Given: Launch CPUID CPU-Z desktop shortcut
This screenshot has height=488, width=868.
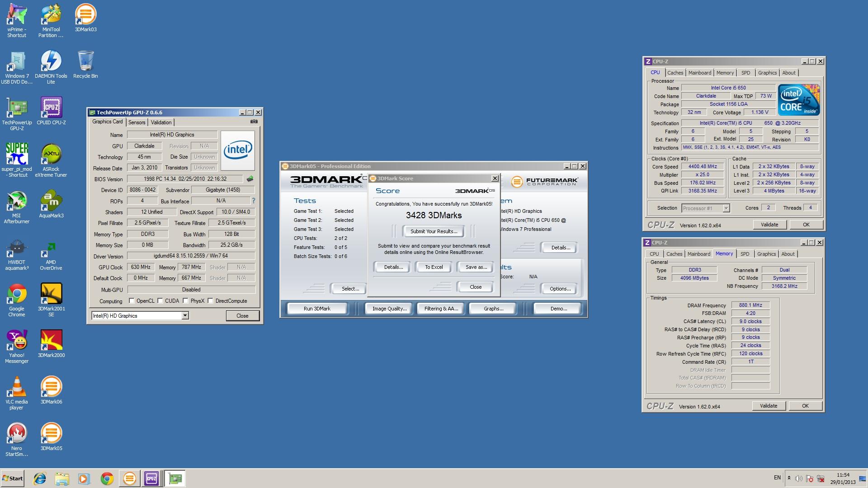Looking at the screenshot, I should click(51, 111).
